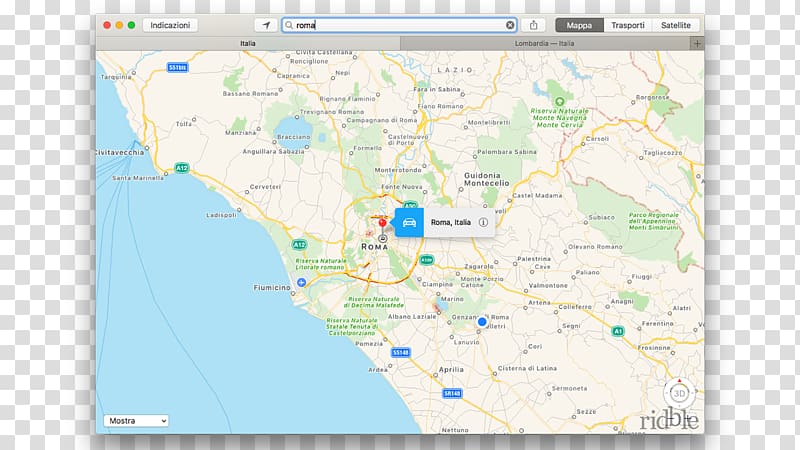Click the SR148 road shield near Aprilia

click(452, 393)
